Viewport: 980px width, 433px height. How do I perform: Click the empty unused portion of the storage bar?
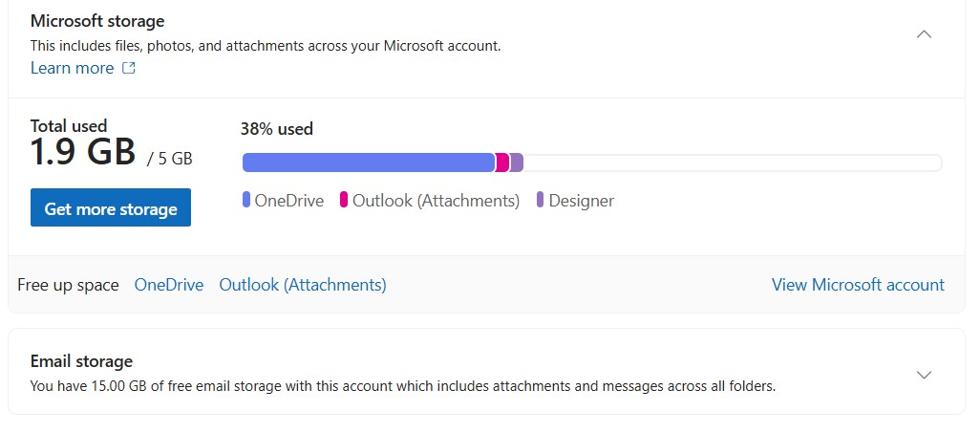click(731, 162)
